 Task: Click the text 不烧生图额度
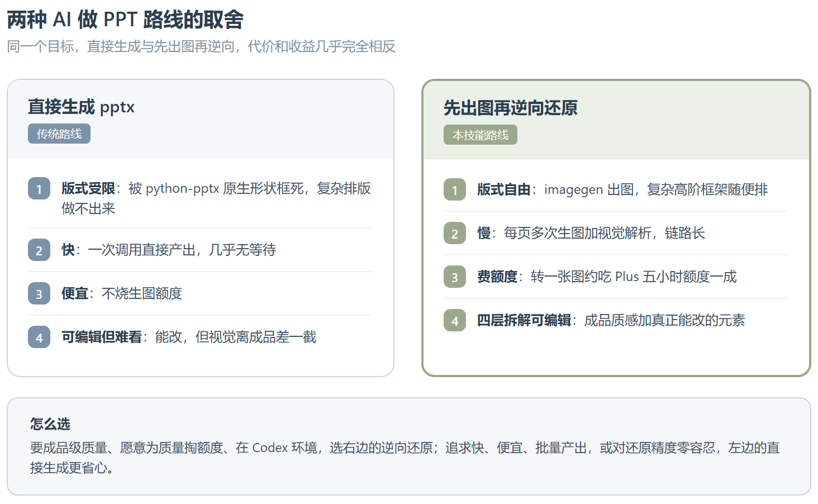pyautogui.click(x=142, y=293)
